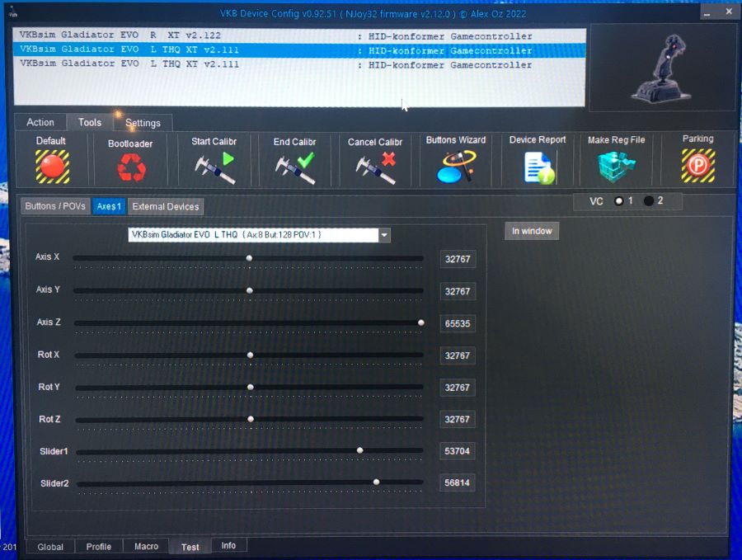Click the Default red button icon
742x560 pixels.
(x=53, y=166)
